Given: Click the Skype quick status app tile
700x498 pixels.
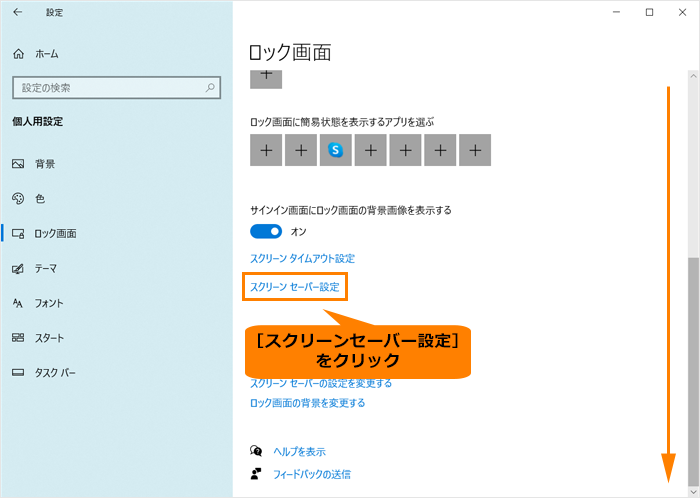Looking at the screenshot, I should point(336,150).
